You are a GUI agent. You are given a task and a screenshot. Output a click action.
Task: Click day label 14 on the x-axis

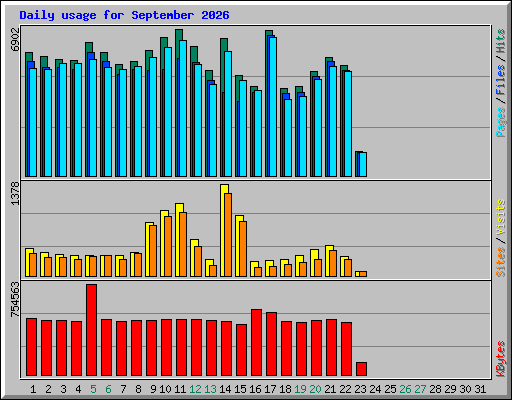[x=225, y=389]
